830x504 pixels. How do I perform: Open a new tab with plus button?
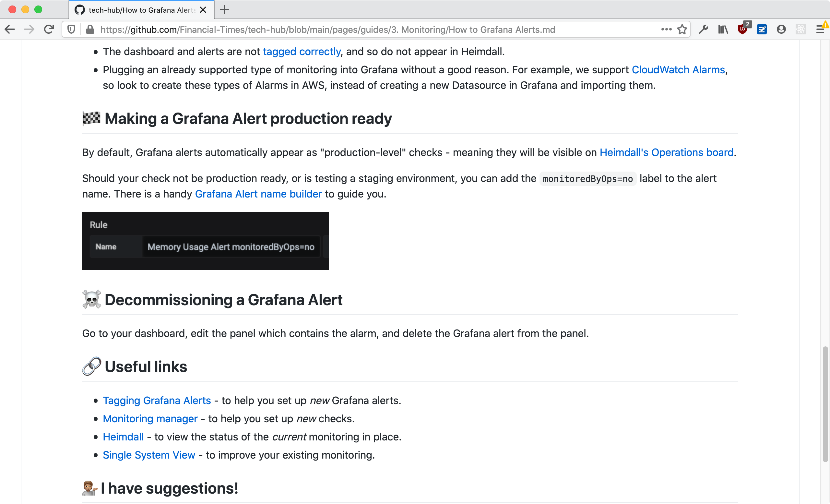[224, 9]
